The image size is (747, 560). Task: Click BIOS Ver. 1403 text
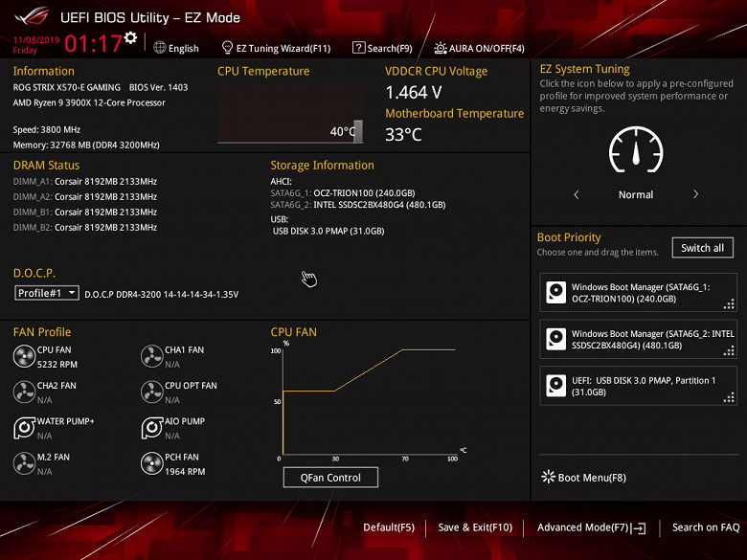158,87
